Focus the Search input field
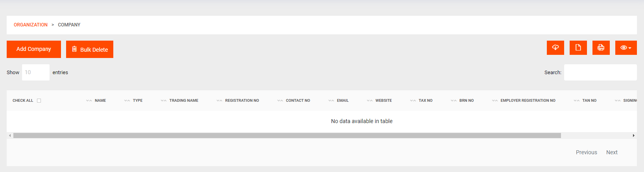 [x=600, y=73]
